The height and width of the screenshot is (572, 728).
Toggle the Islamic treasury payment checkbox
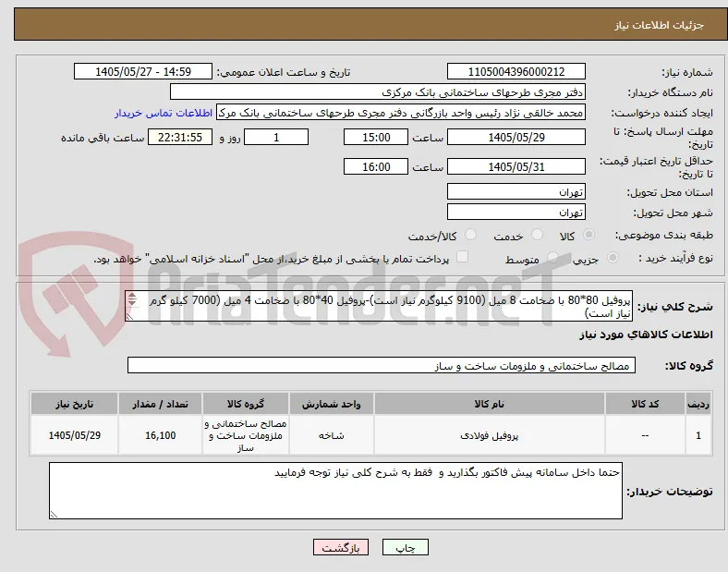click(463, 257)
